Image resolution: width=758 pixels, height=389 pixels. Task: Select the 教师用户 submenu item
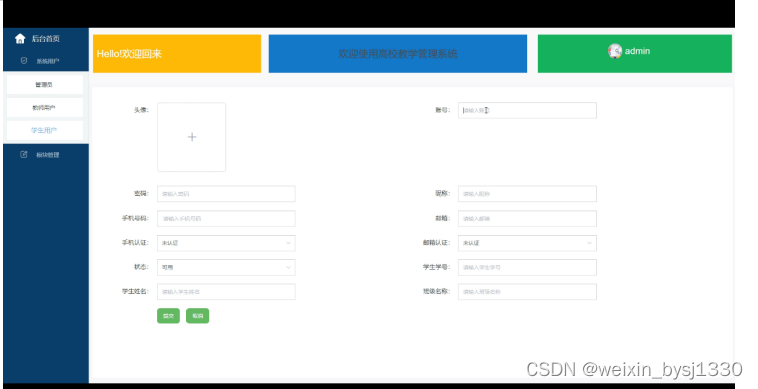(x=44, y=107)
